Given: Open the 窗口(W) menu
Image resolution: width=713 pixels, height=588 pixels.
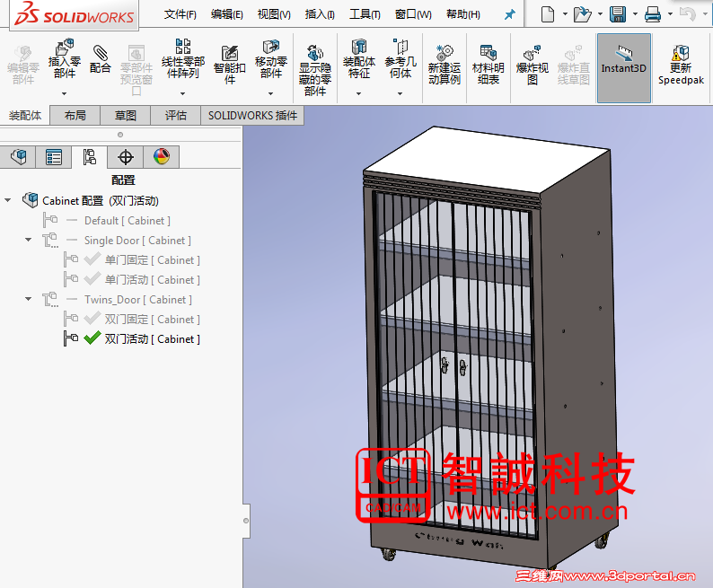Looking at the screenshot, I should click(x=413, y=14).
